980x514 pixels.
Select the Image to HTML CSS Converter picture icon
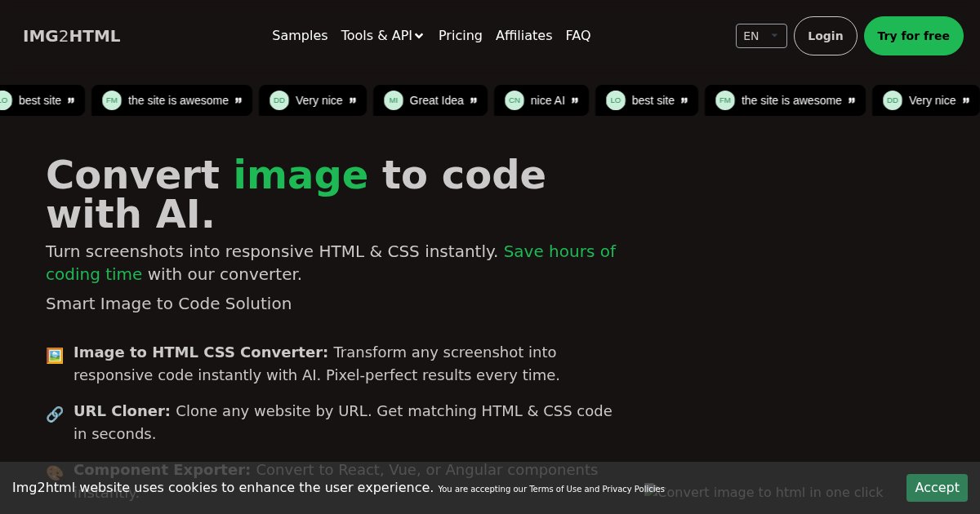(54, 355)
